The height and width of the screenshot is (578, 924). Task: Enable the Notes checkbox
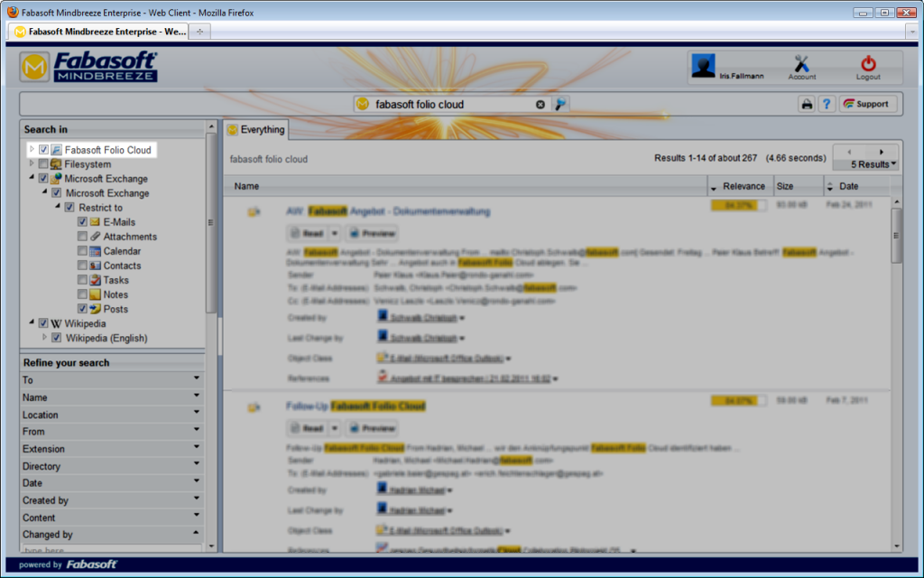(82, 294)
